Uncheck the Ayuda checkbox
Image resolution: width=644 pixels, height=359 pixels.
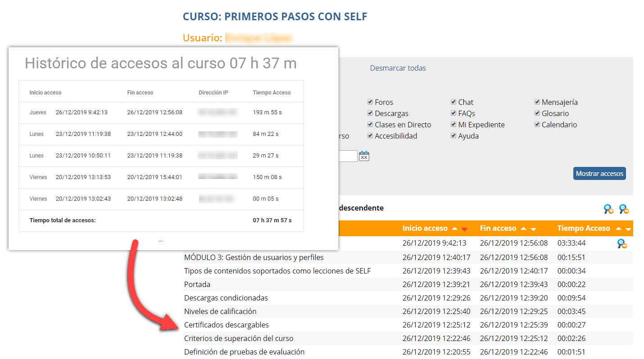(454, 136)
